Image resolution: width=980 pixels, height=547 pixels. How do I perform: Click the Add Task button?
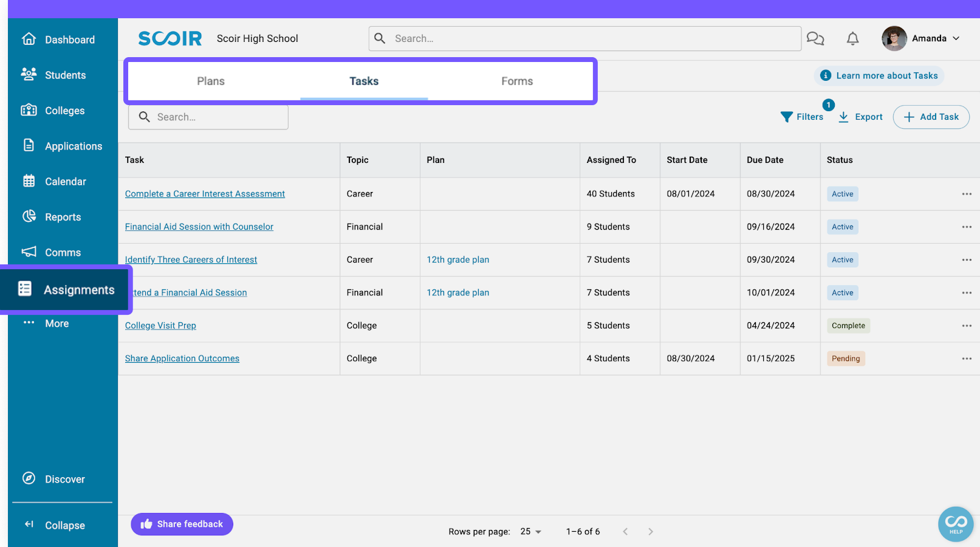point(931,117)
